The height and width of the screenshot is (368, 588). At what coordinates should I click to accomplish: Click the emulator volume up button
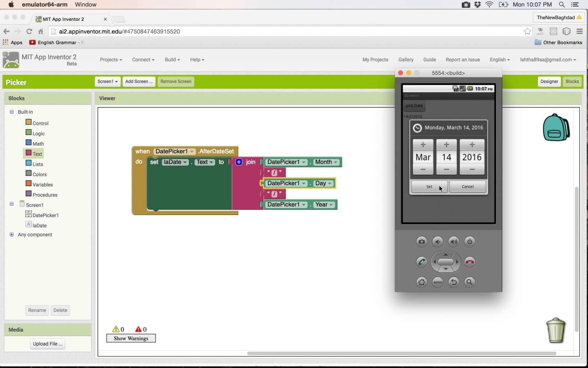coord(454,242)
